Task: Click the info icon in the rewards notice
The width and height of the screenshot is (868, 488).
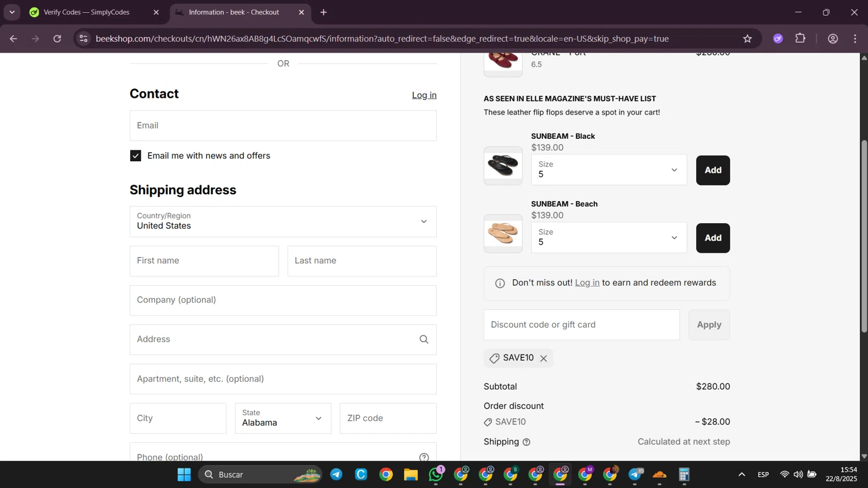Action: tap(500, 283)
